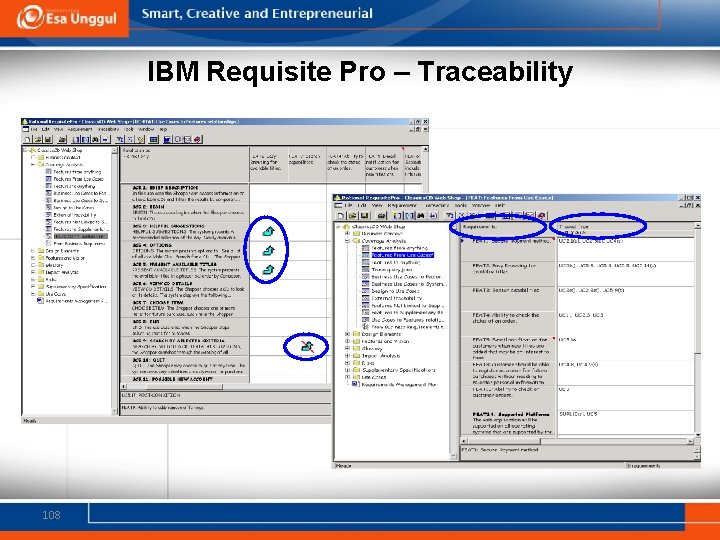This screenshot has height=540, width=720.
Task: Click trace arrow in HELPFUL SUGGESTIONS row
Action: click(268, 231)
